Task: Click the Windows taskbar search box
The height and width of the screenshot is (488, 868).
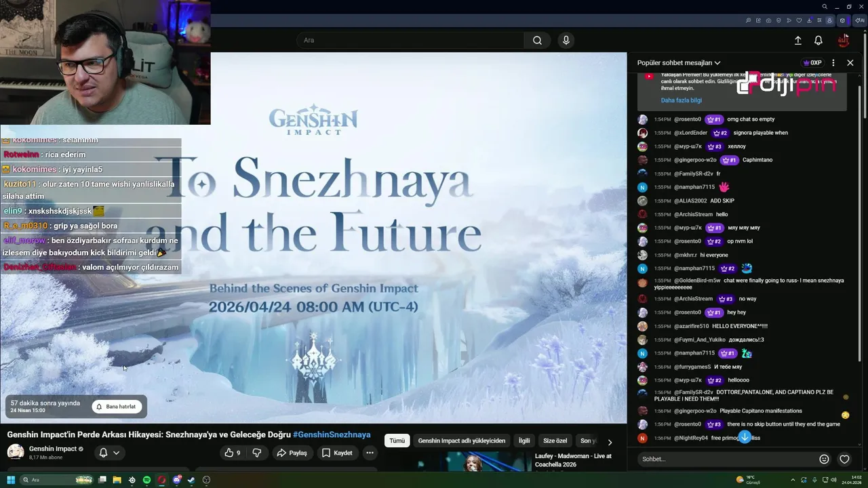Action: click(57, 480)
